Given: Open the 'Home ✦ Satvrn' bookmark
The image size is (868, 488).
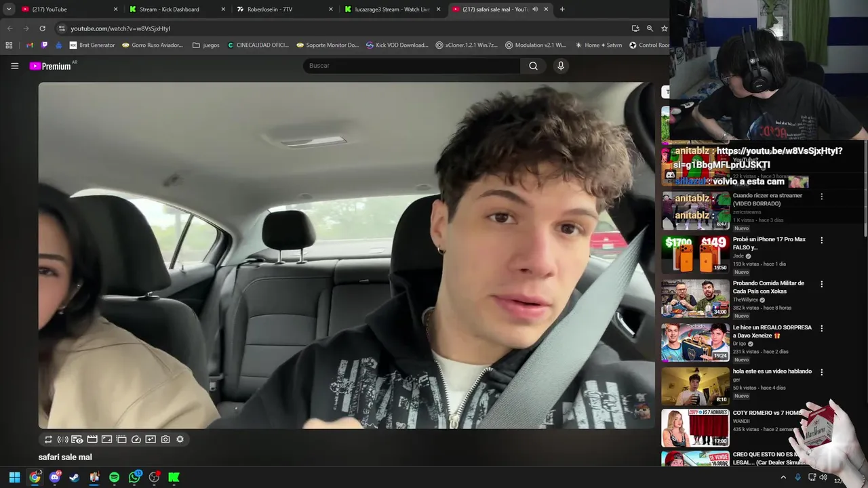Looking at the screenshot, I should pyautogui.click(x=597, y=45).
